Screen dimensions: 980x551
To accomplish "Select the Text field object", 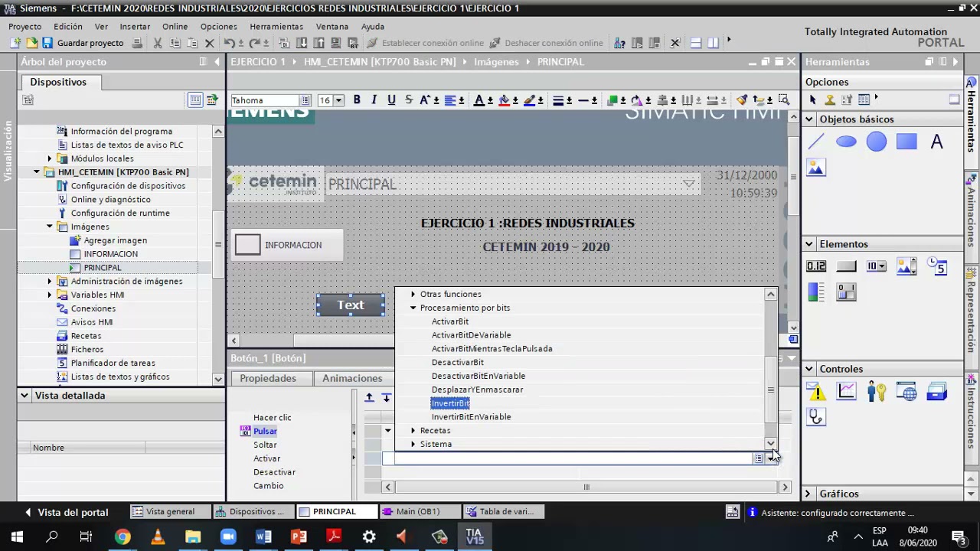I will [x=936, y=142].
